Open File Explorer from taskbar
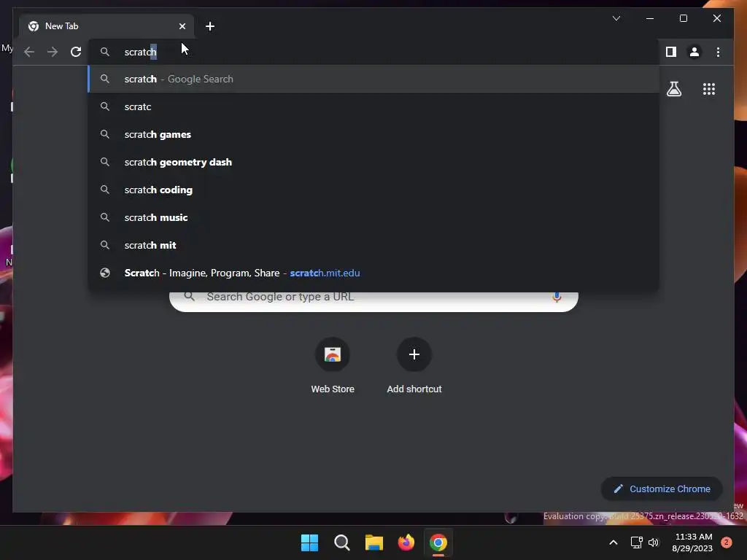Viewport: 747px width, 560px height. (374, 542)
